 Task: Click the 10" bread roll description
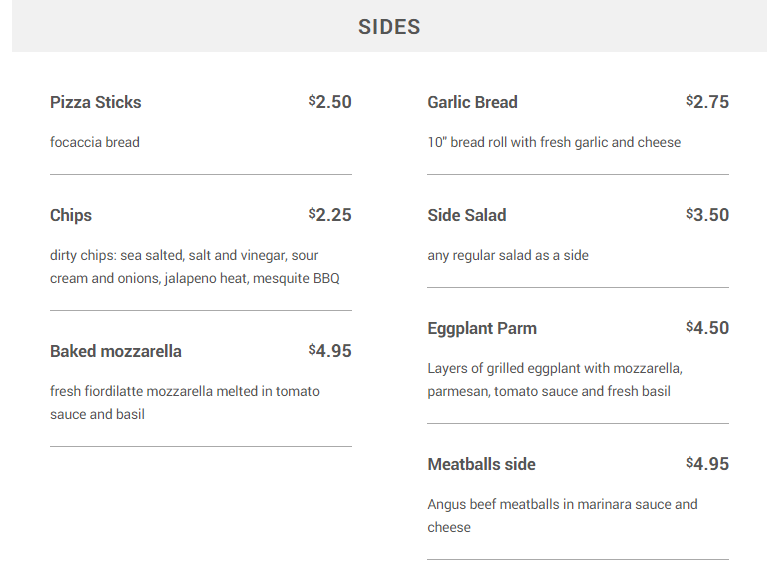pos(554,142)
